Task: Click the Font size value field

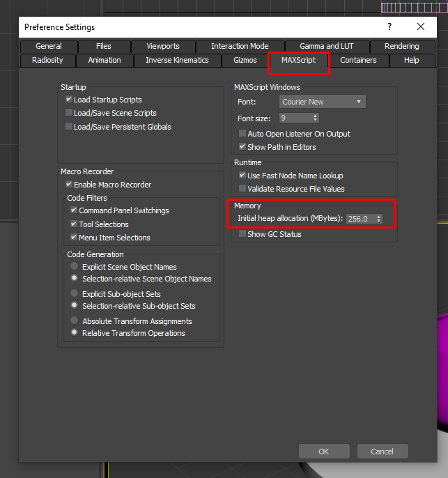Action: pyautogui.click(x=295, y=118)
